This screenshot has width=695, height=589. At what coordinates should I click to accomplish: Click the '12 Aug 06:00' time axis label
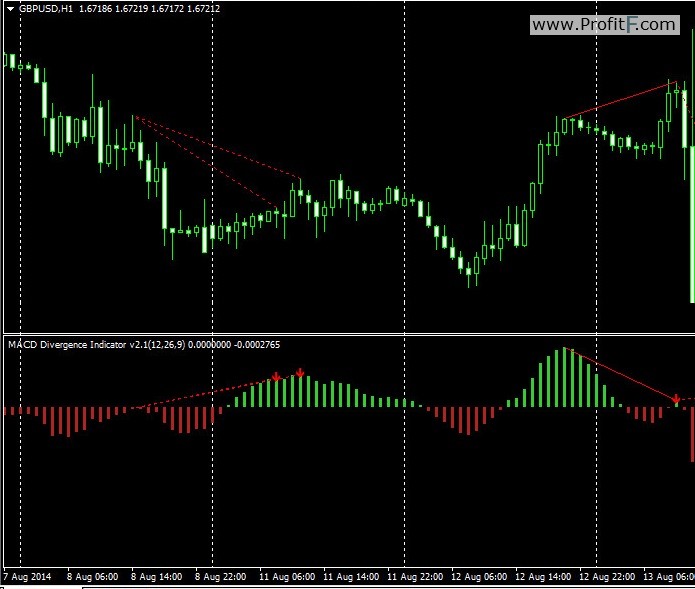[479, 577]
